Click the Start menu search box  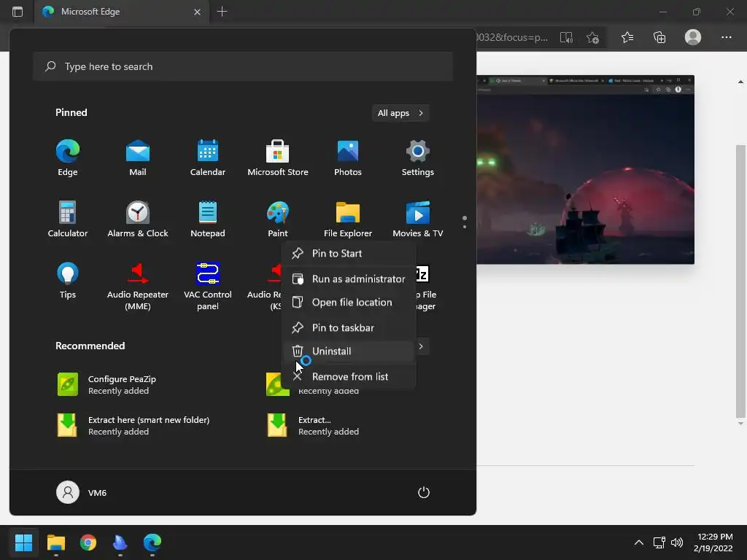[243, 66]
